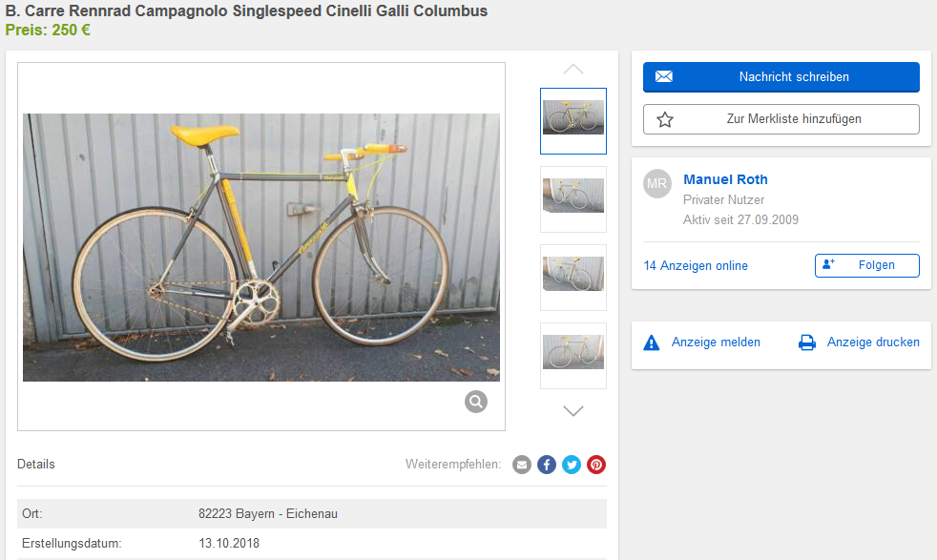This screenshot has height=560, width=937.
Task: Click the MR seller avatar
Action: pos(657,183)
